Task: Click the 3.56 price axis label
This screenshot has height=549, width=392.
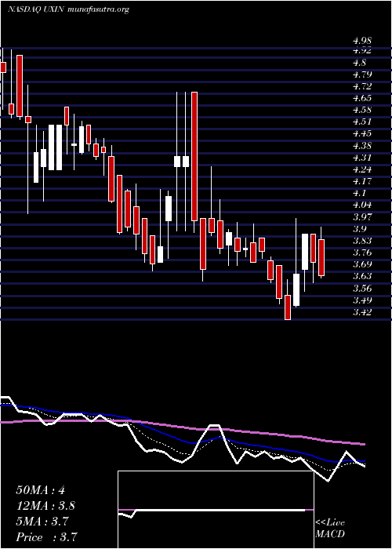Action: pyautogui.click(x=362, y=288)
